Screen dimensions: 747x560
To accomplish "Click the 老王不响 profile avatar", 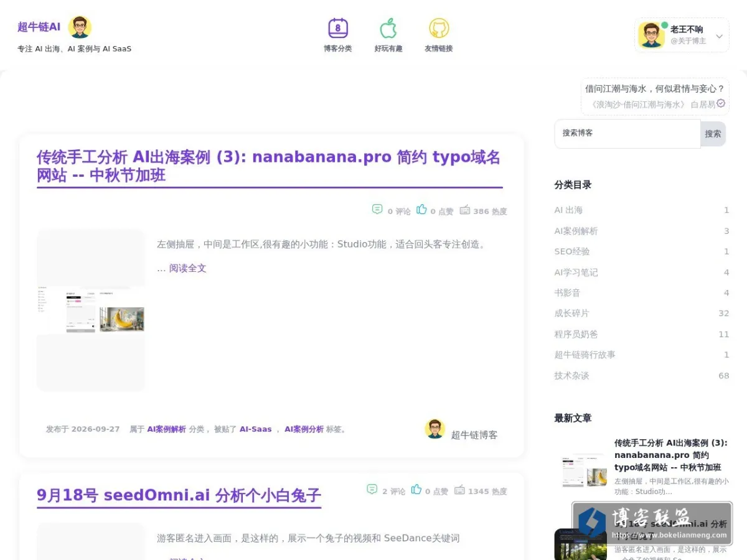I will pyautogui.click(x=651, y=35).
